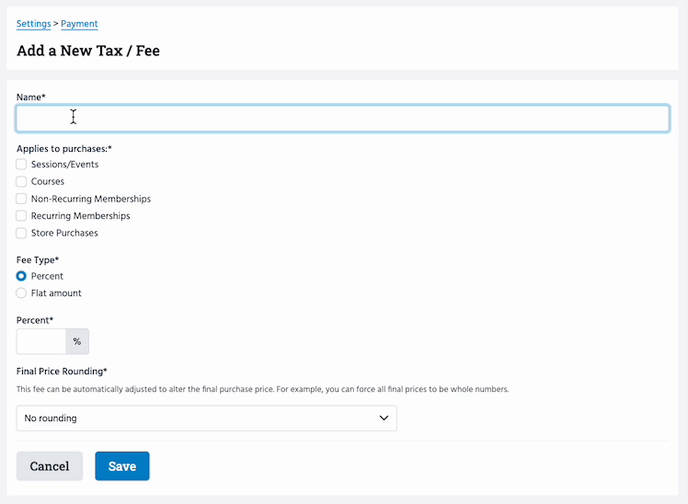Toggle the Store Purchases checkbox

point(22,233)
